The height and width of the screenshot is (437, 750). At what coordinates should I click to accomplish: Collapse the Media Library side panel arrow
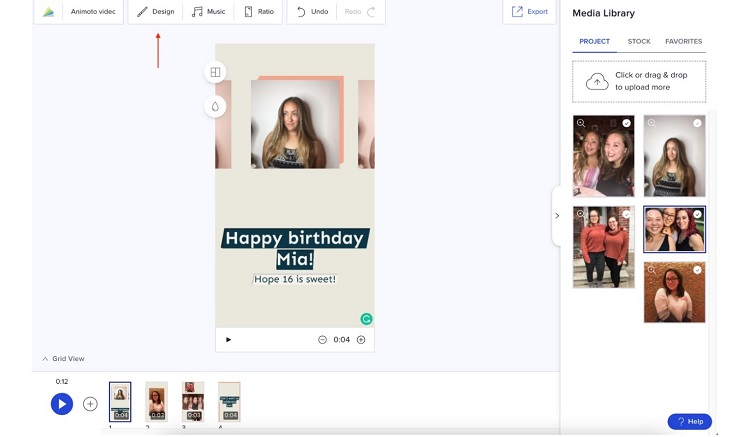[557, 215]
